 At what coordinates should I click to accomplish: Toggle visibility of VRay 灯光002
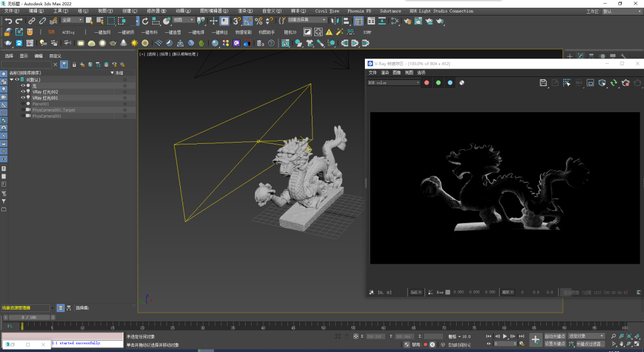pyautogui.click(x=23, y=92)
